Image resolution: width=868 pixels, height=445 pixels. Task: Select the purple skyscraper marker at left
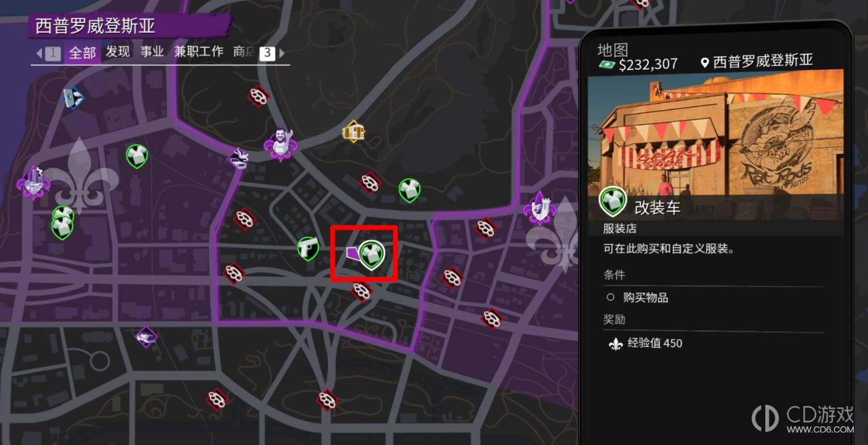coord(33,182)
